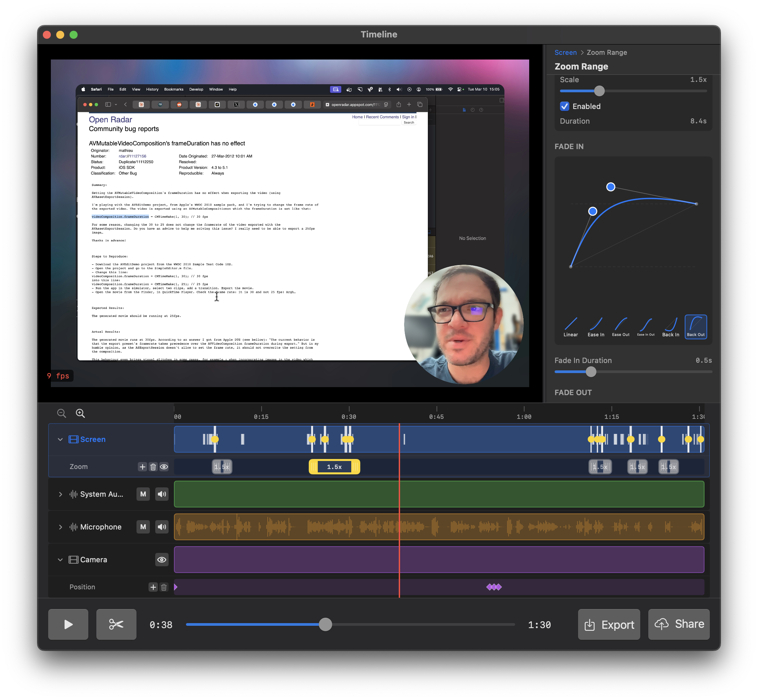This screenshot has height=700, width=758.
Task: Click the Fade In Duration slider knob
Action: pyautogui.click(x=590, y=372)
